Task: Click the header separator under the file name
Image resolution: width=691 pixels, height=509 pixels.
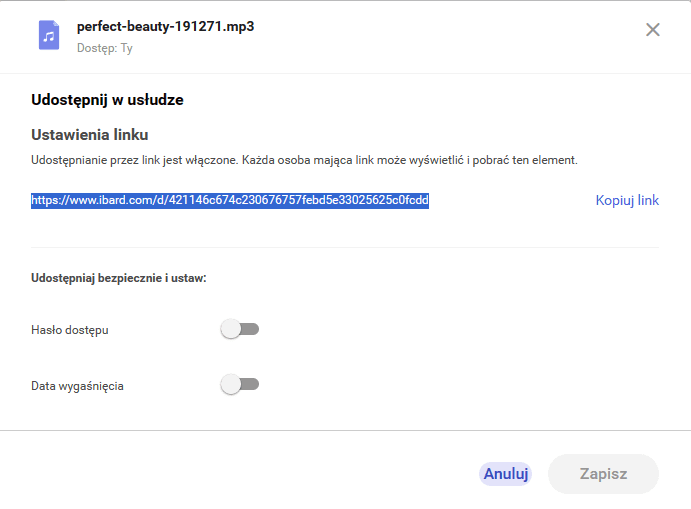Action: click(x=345, y=72)
